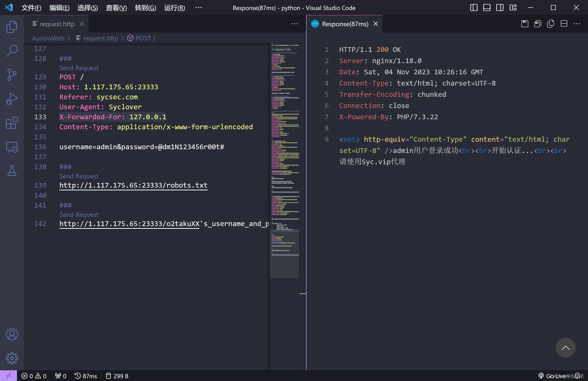
Task: Click Send Request above POST /
Action: click(79, 68)
